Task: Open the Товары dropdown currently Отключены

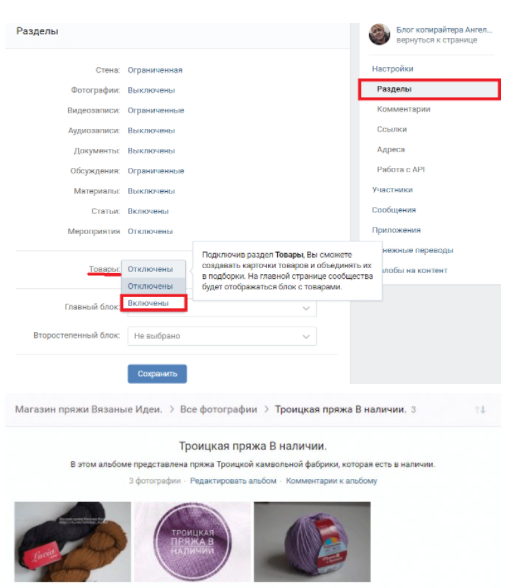Action: coord(153,269)
